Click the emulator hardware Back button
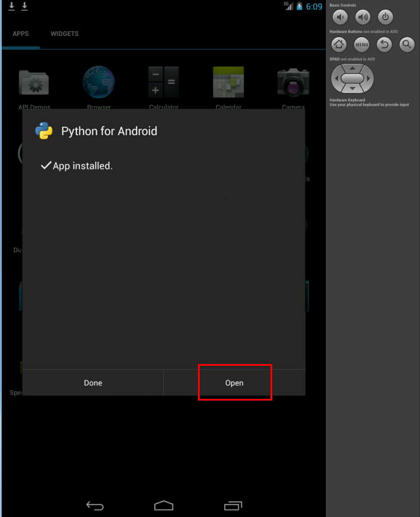The height and width of the screenshot is (517, 420). (x=385, y=45)
